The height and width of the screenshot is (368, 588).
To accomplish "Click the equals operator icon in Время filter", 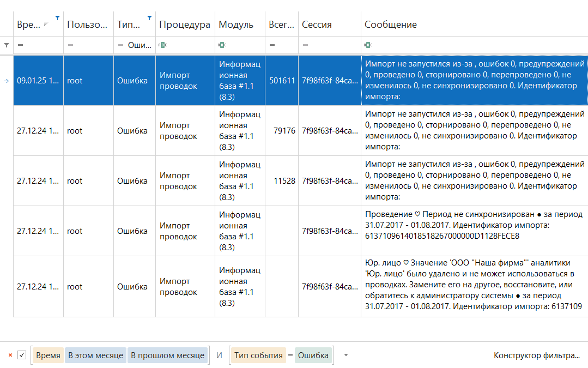I will point(20,45).
